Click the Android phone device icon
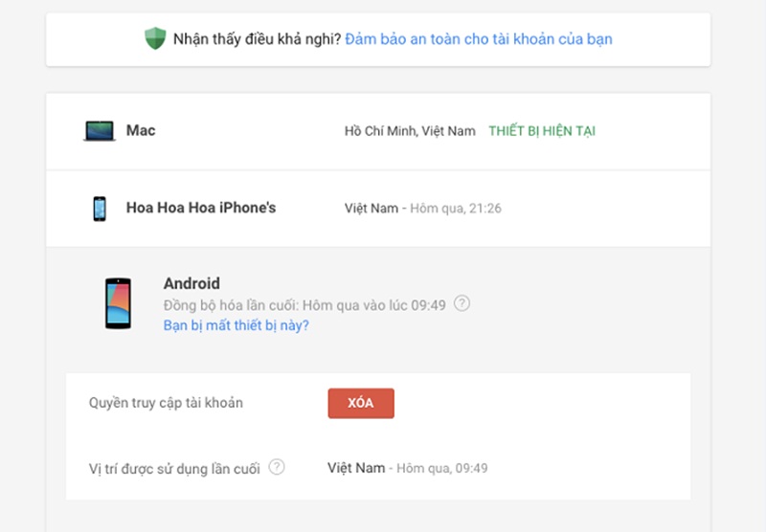Image resolution: width=766 pixels, height=532 pixels. click(x=118, y=303)
